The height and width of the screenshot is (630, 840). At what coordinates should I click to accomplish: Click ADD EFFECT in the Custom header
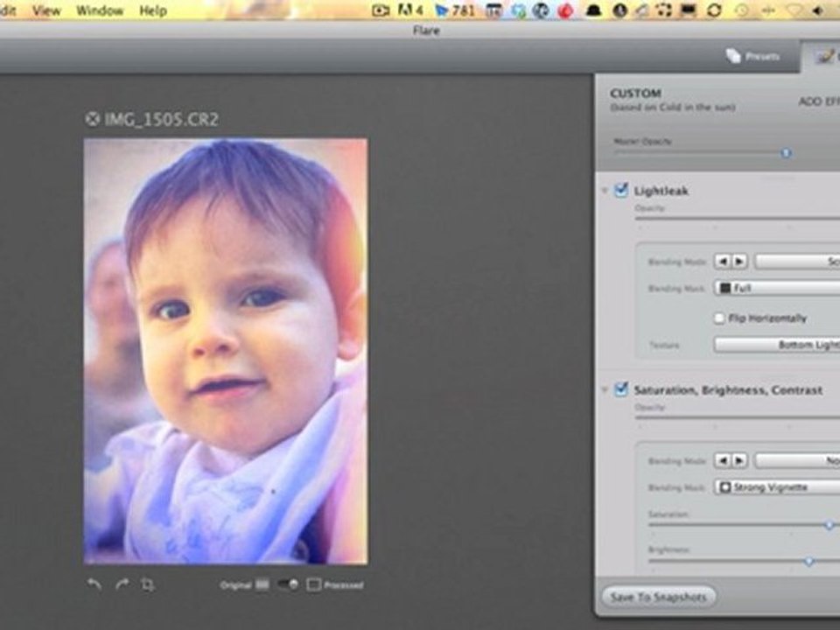(819, 101)
